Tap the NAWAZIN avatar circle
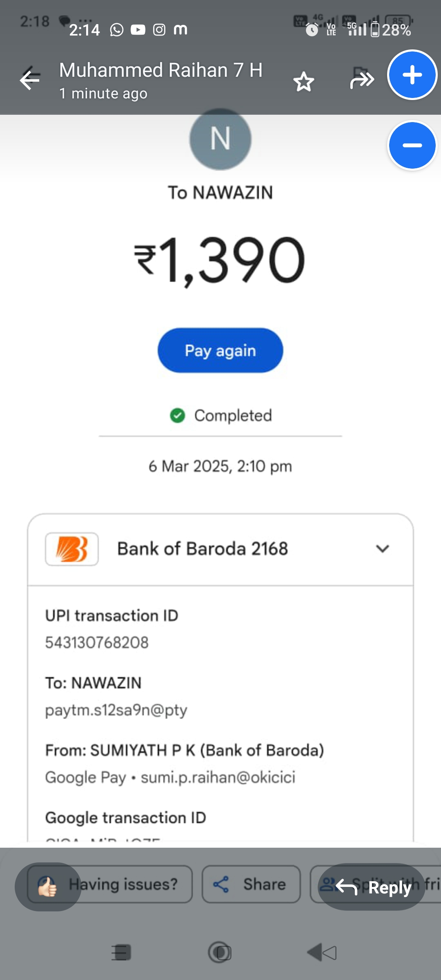The height and width of the screenshot is (980, 441). pyautogui.click(x=220, y=139)
